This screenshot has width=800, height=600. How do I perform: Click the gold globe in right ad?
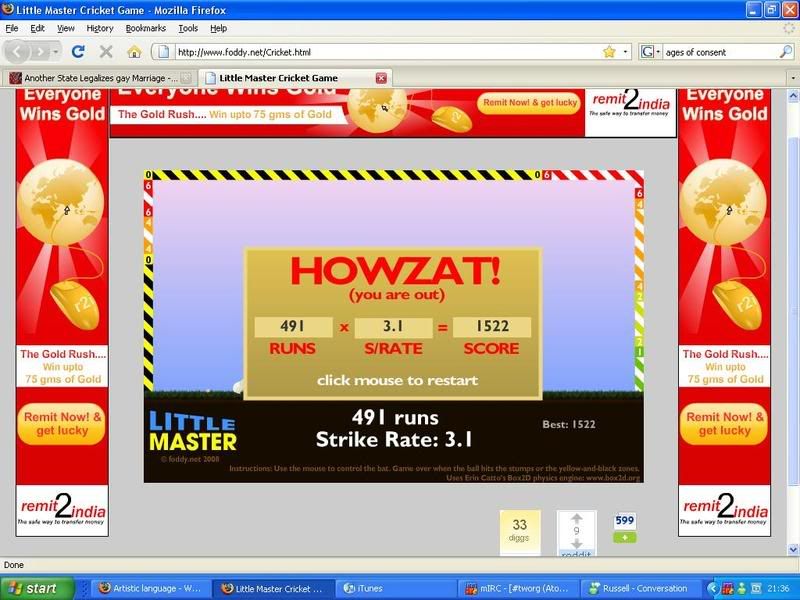pos(723,202)
